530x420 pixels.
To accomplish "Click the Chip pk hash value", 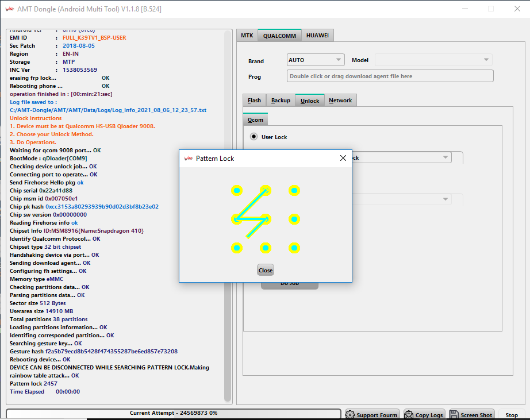I will pyautogui.click(x=102, y=206).
